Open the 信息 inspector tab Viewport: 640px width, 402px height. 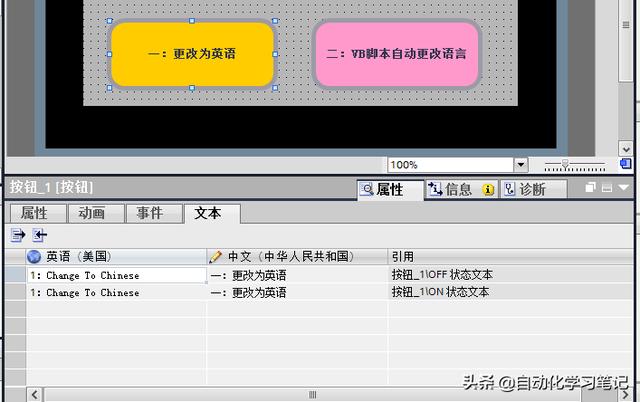461,189
